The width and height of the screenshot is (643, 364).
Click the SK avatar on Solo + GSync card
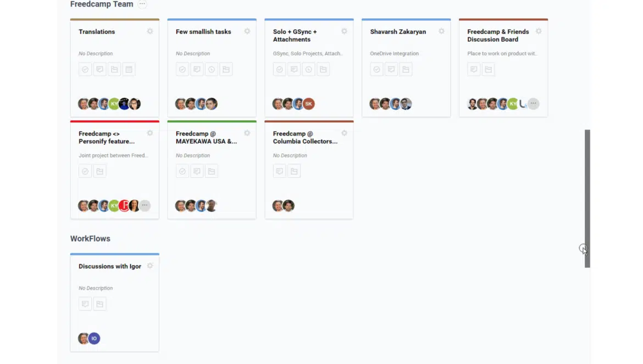[309, 104]
